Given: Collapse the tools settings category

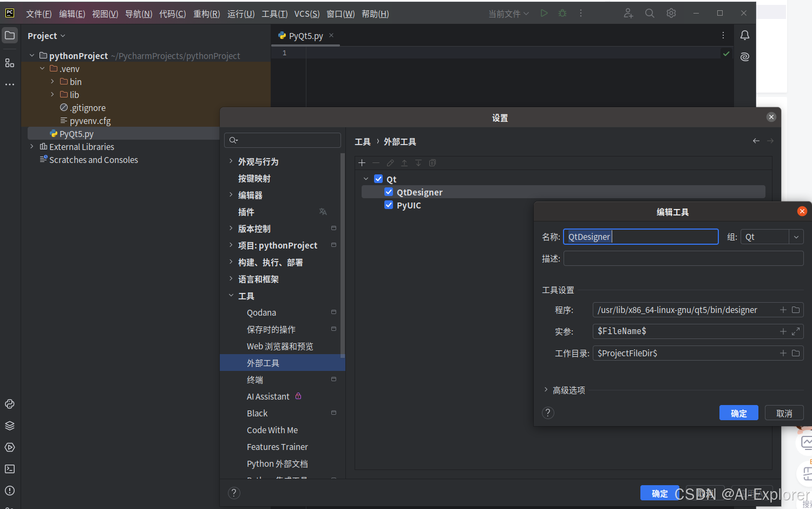Looking at the screenshot, I should (x=231, y=296).
